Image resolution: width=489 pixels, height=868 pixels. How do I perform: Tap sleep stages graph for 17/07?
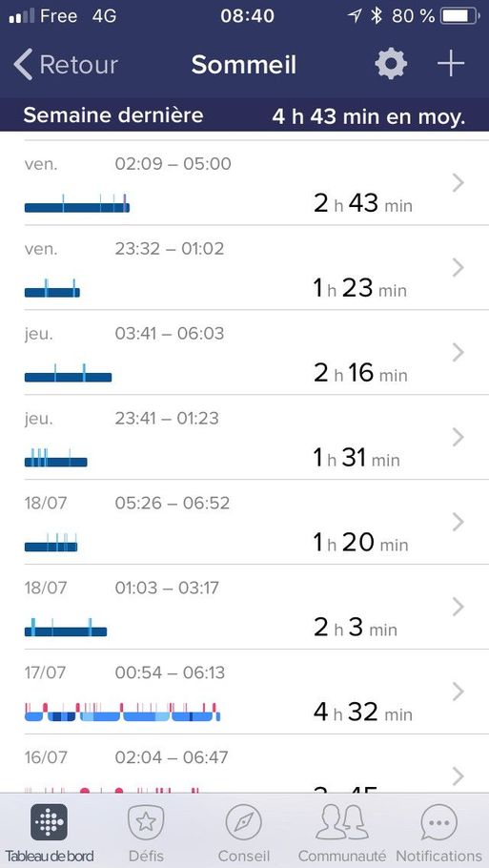(x=122, y=712)
